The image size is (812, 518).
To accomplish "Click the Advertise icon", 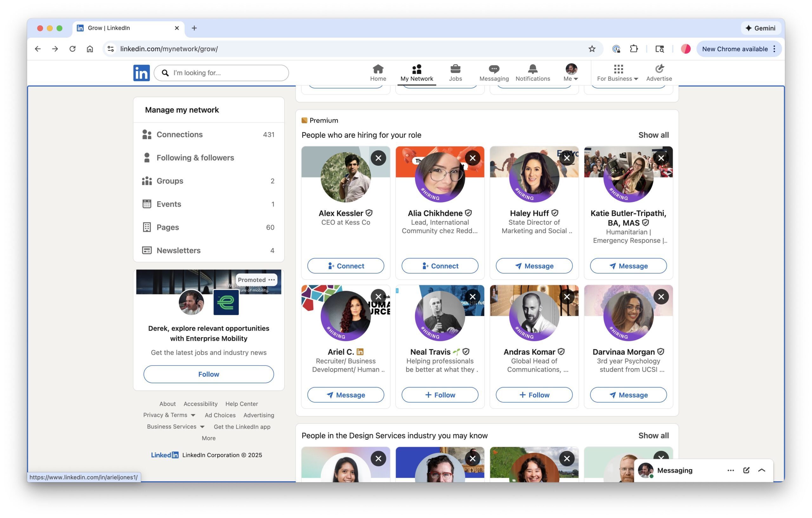I will coord(659,69).
